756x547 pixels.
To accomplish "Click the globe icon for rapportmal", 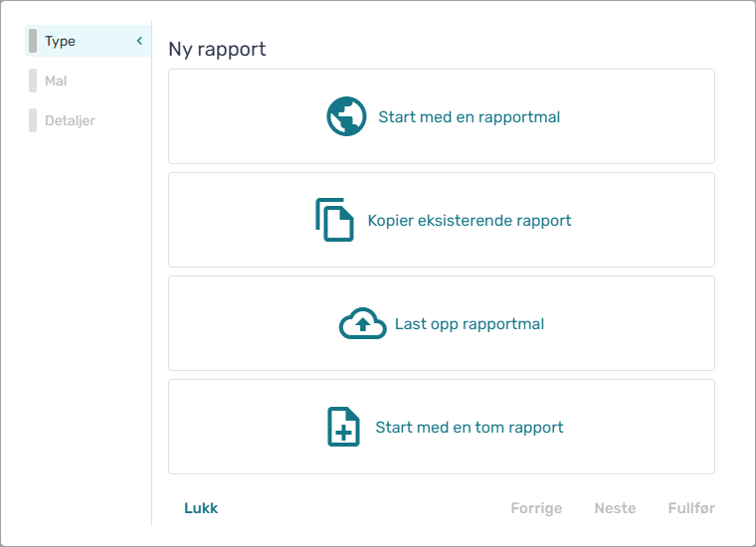I will tap(346, 116).
